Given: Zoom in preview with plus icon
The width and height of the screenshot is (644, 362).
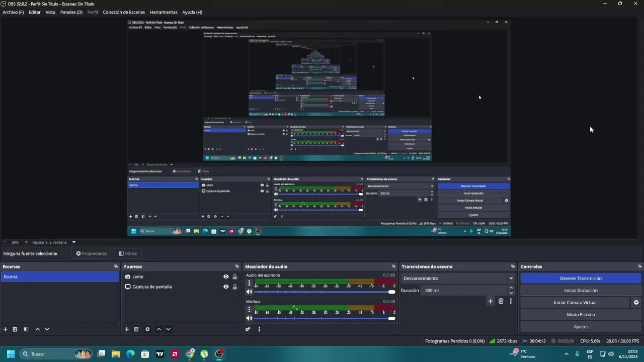Looking at the screenshot, I should coord(26,242).
